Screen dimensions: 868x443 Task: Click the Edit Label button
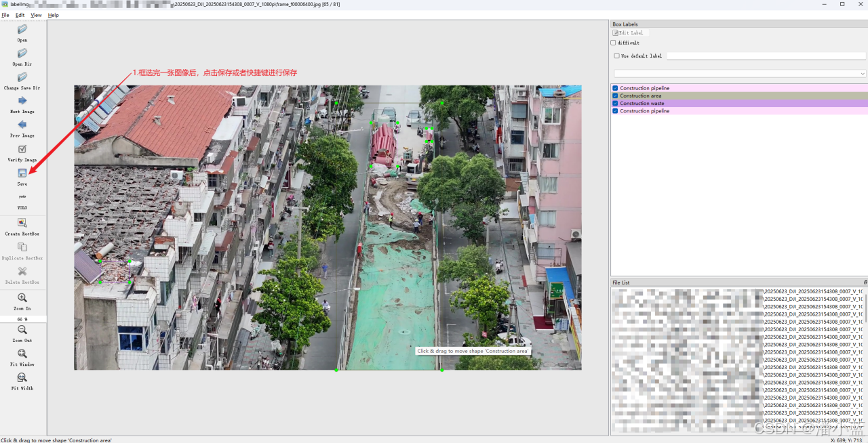(630, 33)
